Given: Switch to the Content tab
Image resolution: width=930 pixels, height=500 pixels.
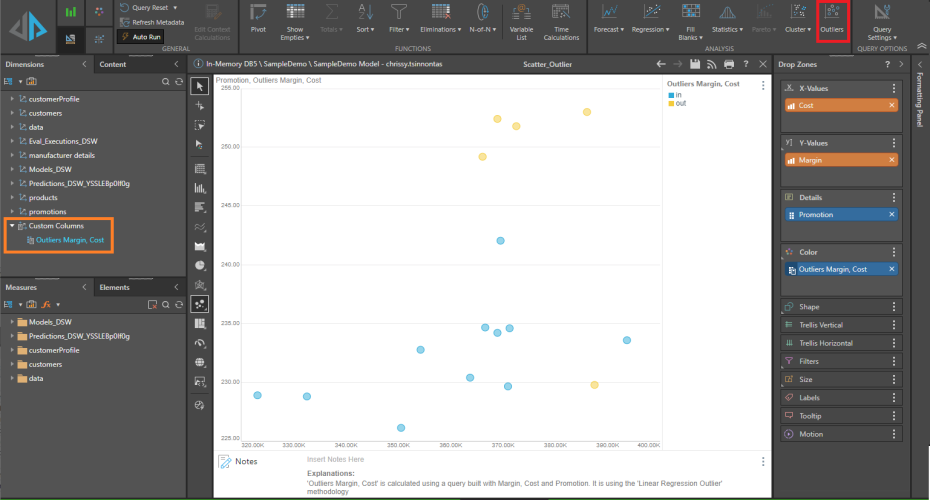Looking at the screenshot, I should coord(114,65).
